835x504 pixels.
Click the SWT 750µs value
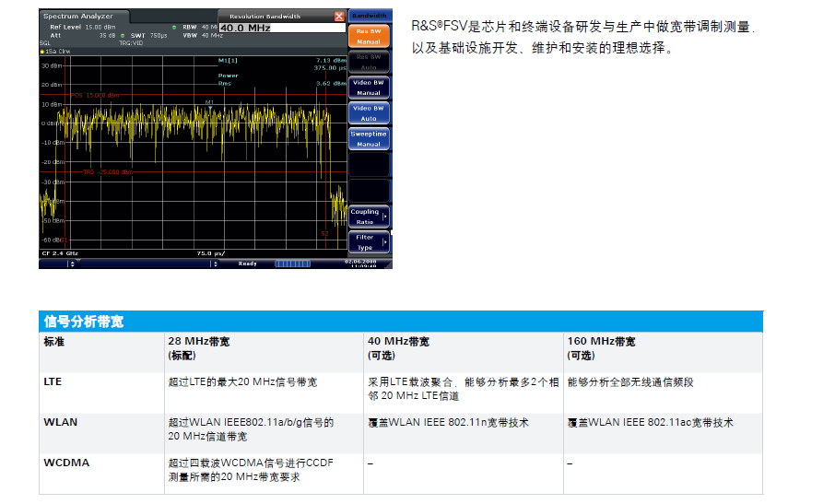tap(159, 36)
